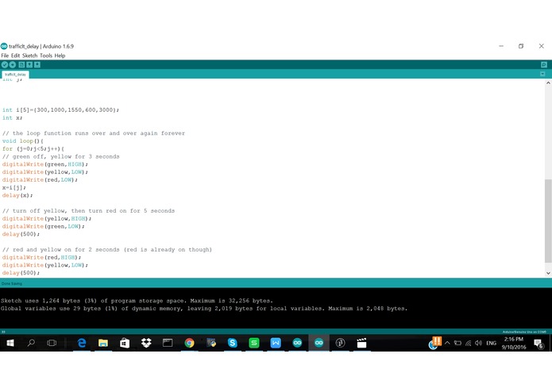Image resolution: width=552 pixels, height=392 pixels.
Task: Click the 'void loop(){' line
Action: tap(22, 141)
